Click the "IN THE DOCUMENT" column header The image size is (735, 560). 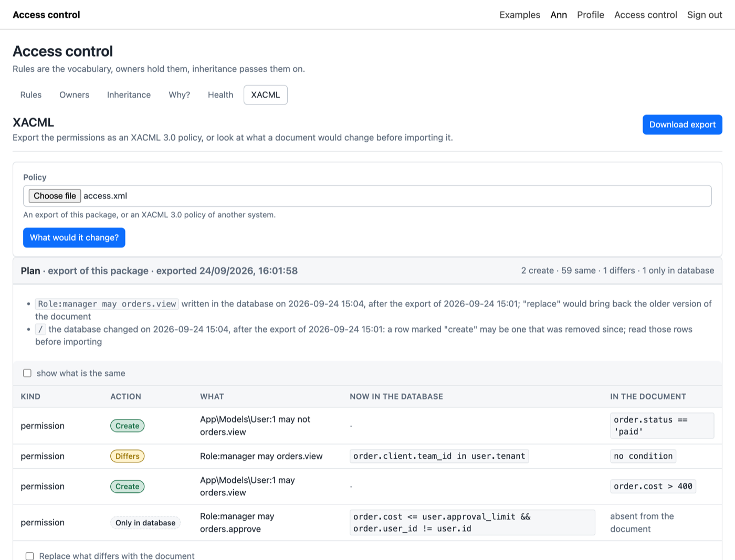[648, 397]
